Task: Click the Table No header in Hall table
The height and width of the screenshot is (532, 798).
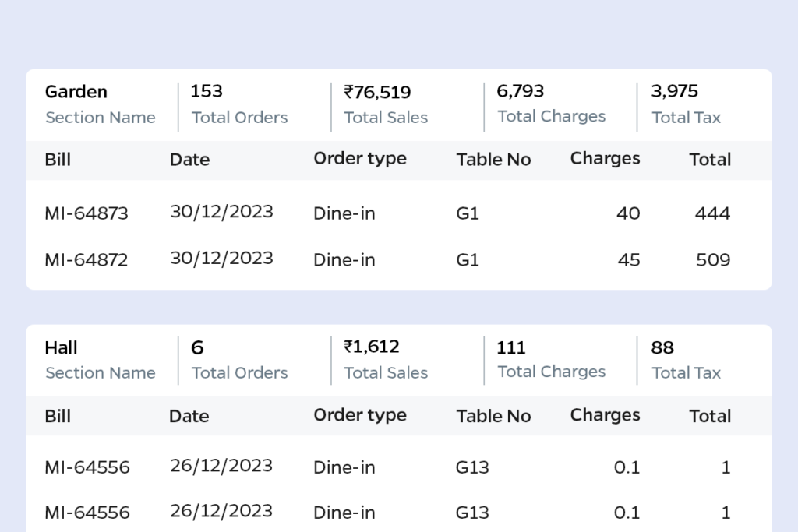Action: 493,417
